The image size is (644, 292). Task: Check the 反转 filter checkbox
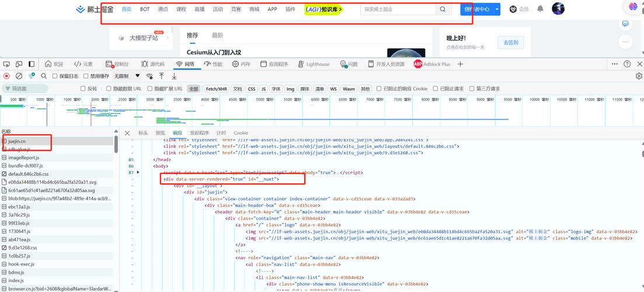83,88
